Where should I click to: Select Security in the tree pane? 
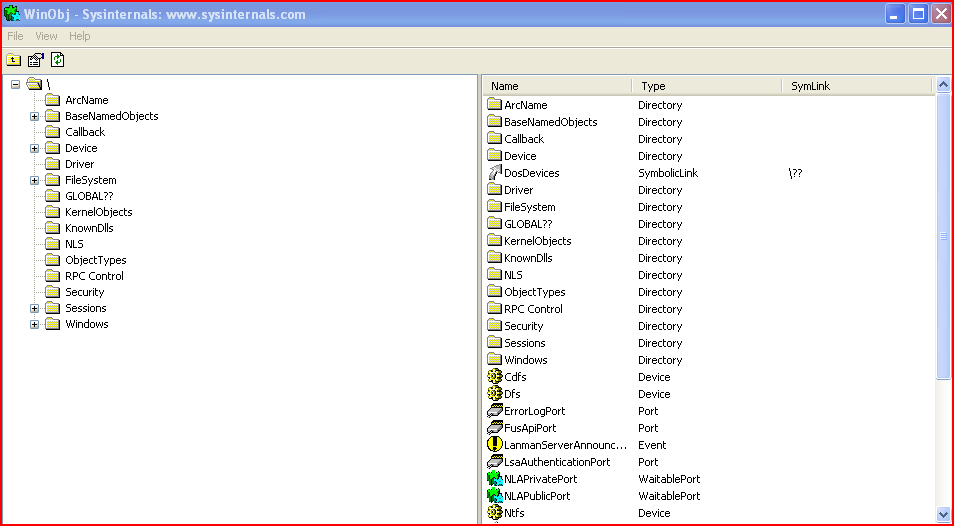(85, 292)
